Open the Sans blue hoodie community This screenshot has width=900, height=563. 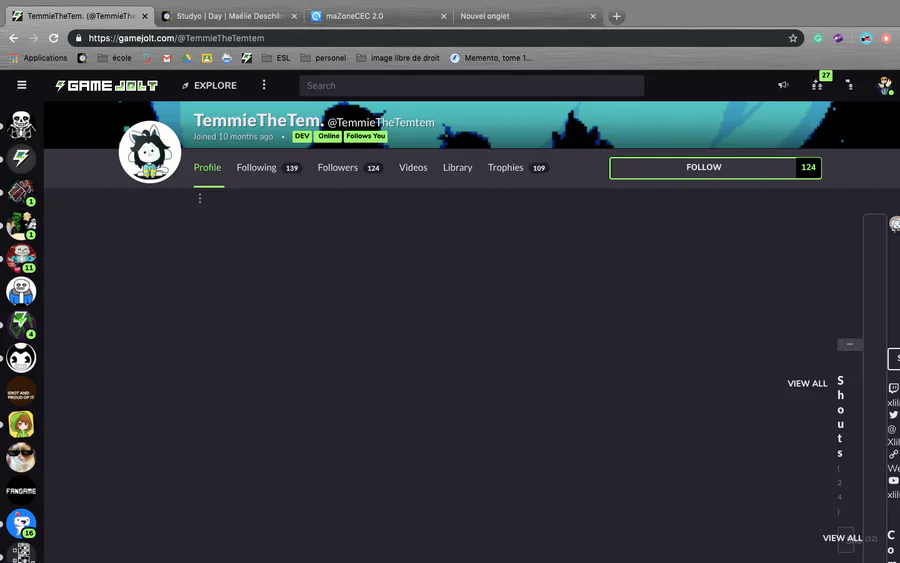coord(21,292)
